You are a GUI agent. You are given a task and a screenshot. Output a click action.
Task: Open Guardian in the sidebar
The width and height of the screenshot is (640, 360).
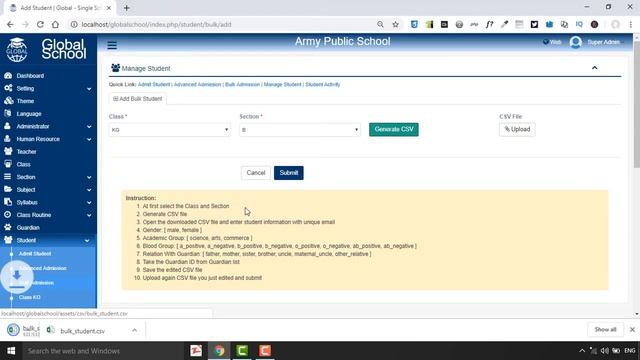tap(28, 228)
